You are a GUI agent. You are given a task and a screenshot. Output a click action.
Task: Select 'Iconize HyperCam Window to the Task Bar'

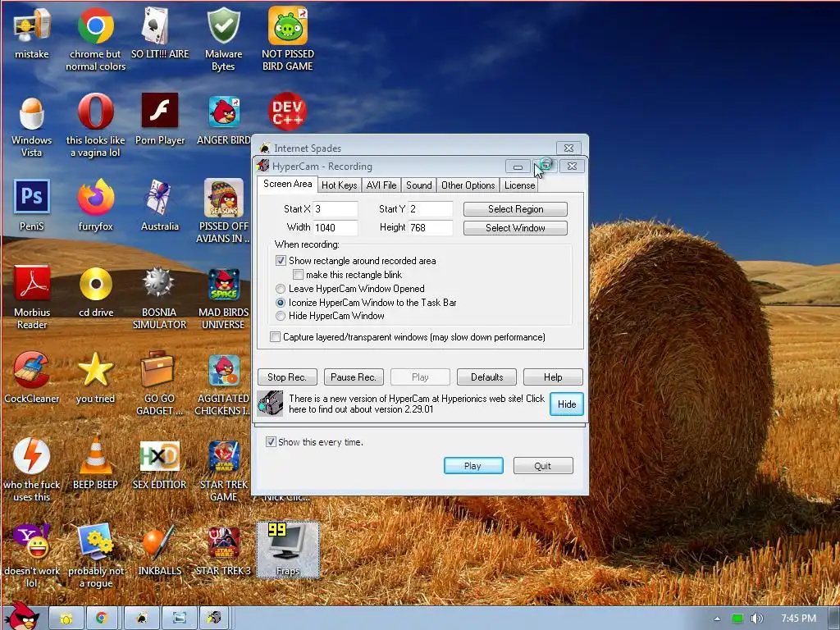[x=281, y=303]
